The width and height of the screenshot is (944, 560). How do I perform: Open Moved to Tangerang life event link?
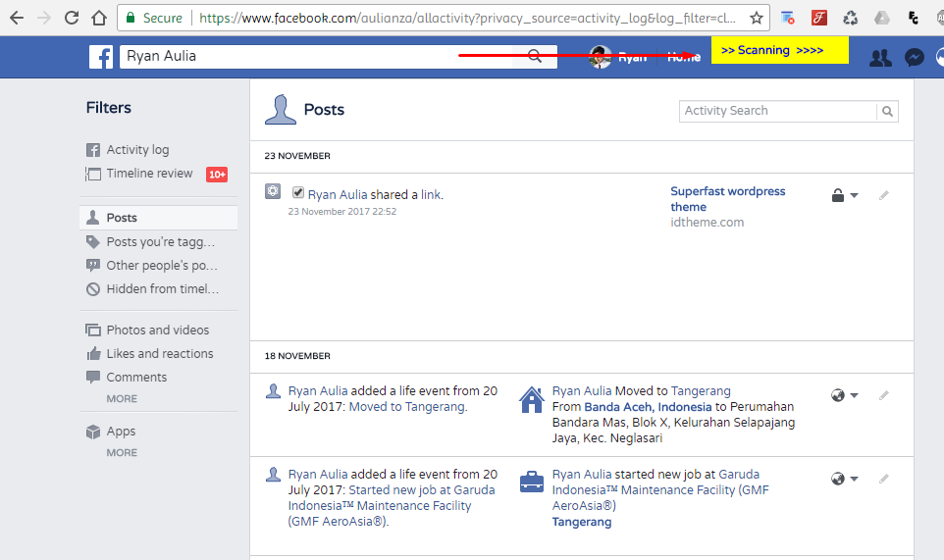(407, 407)
